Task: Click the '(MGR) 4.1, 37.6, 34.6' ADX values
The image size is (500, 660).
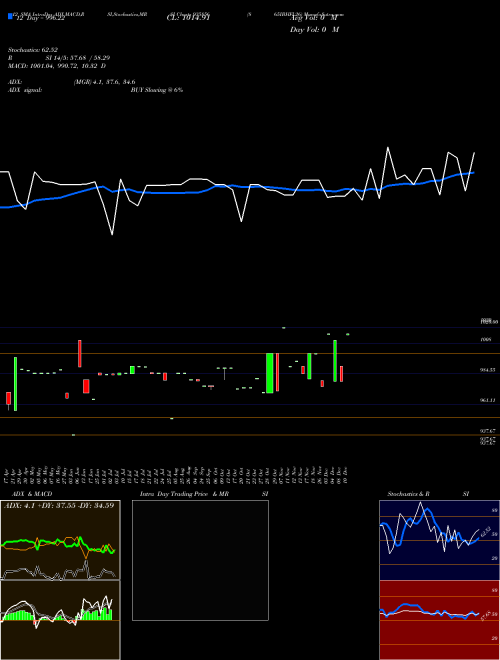Action: 104,82
